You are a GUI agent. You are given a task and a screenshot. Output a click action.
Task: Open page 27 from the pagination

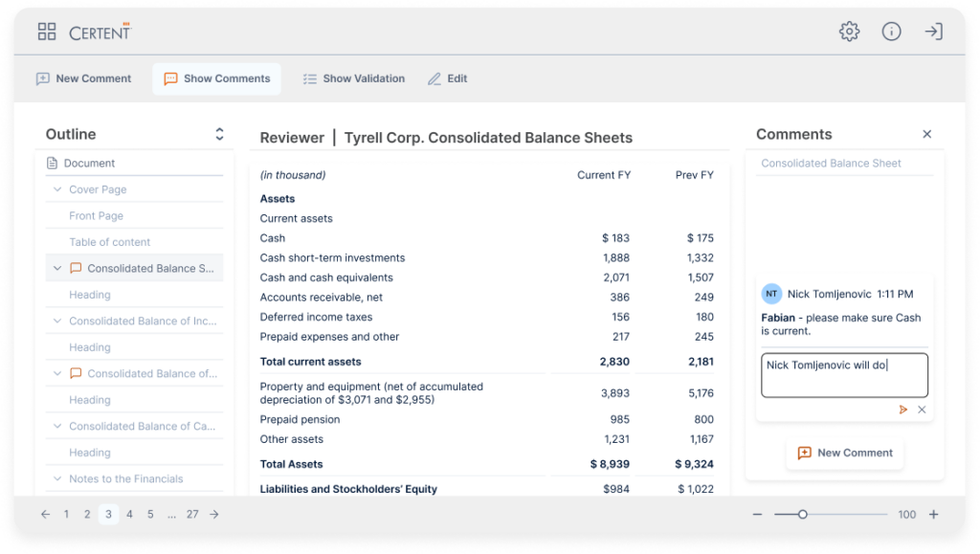click(x=192, y=514)
